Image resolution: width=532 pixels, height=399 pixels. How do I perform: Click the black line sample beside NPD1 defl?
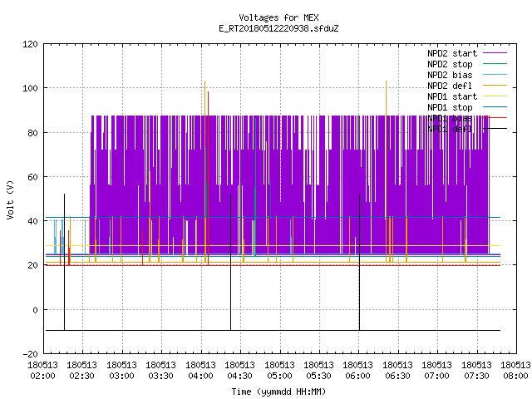coord(495,129)
